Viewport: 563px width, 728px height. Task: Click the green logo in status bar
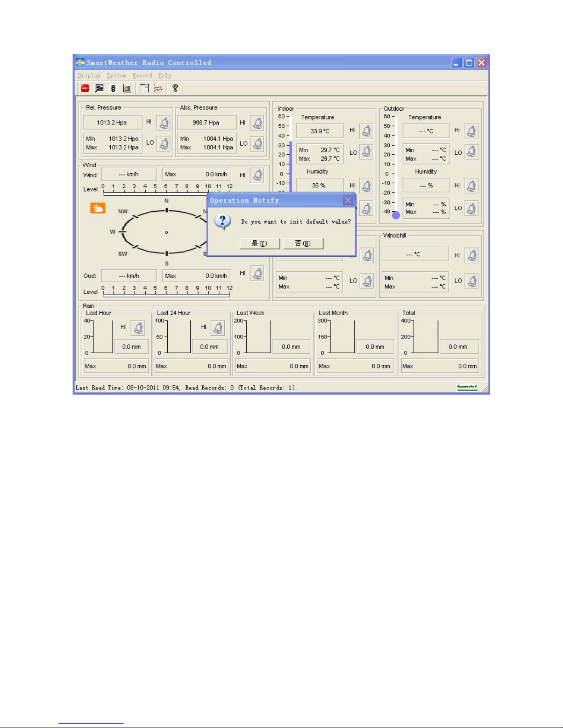pos(467,387)
